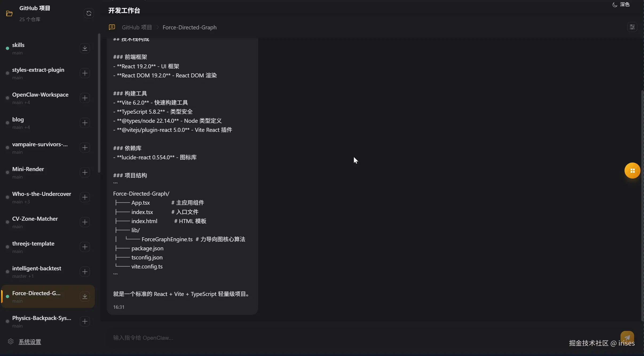The image size is (644, 356).
Task: Click the orange floating grid button
Action: tap(632, 171)
